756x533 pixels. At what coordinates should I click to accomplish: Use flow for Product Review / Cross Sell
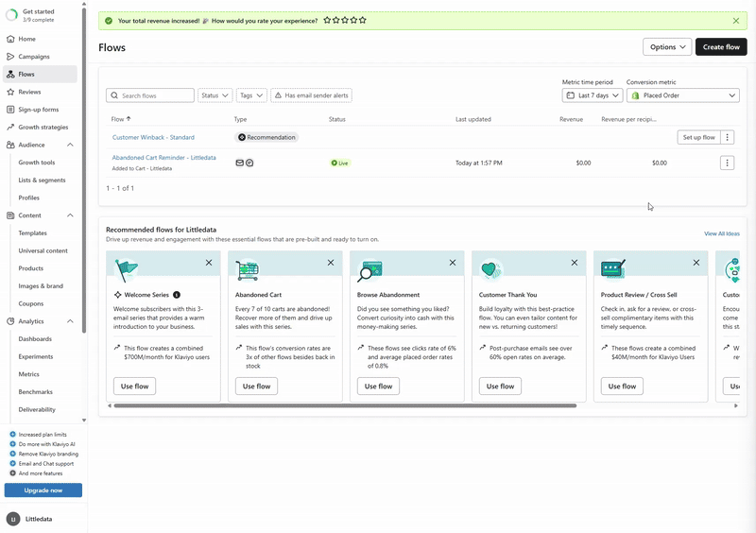(622, 387)
